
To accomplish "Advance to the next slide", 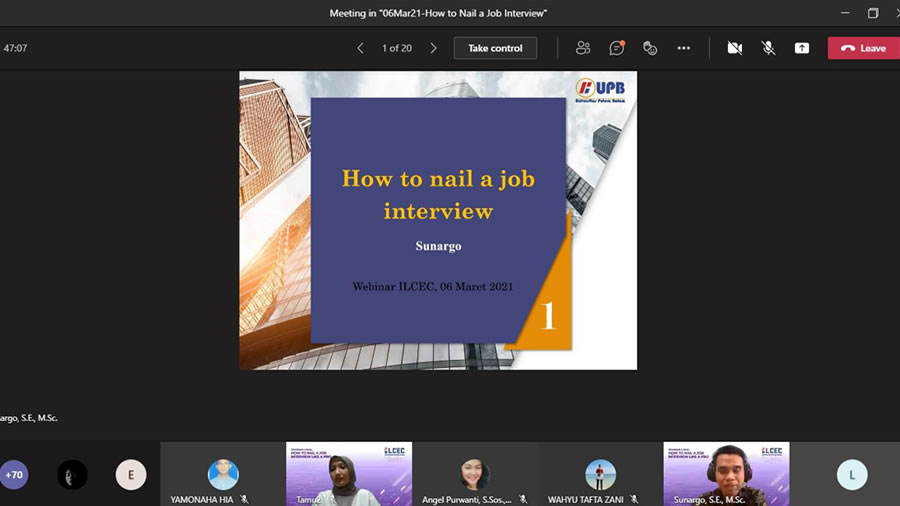I will pos(433,48).
